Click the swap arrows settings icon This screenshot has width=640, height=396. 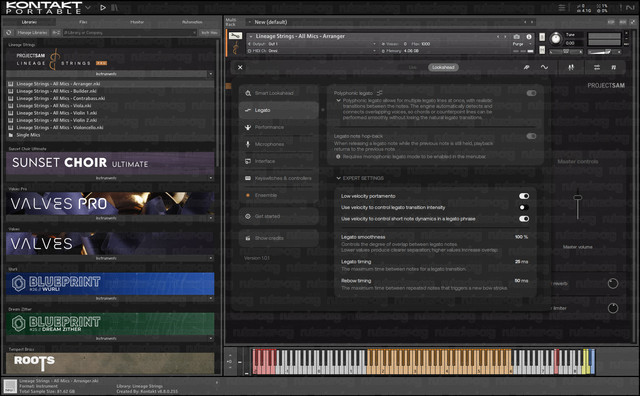597,67
